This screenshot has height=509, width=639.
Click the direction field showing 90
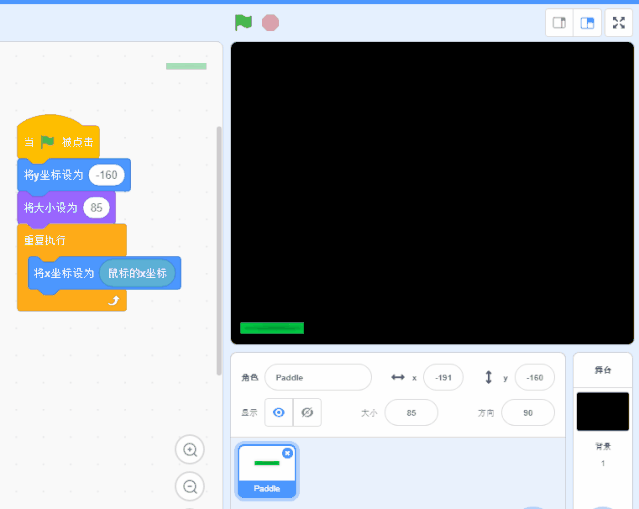527,412
